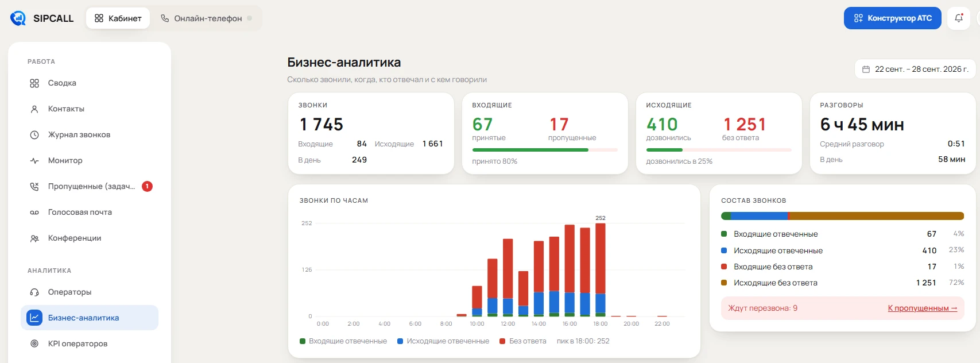Open Пропущенные (задачи) with red badge

pyautogui.click(x=90, y=187)
